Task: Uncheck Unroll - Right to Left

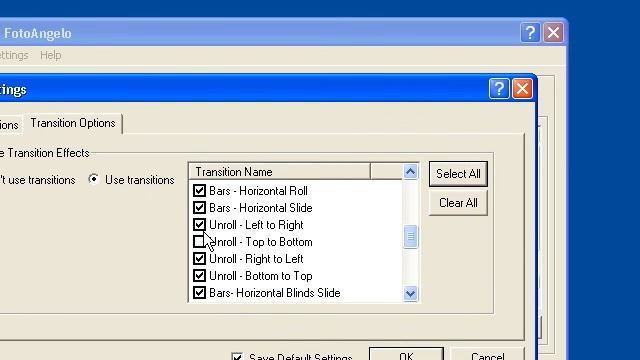Action: pos(199,259)
